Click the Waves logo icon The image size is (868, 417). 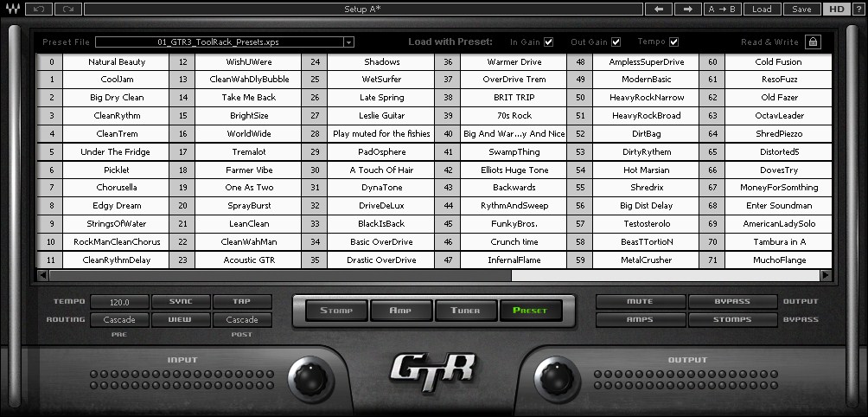tap(11, 9)
